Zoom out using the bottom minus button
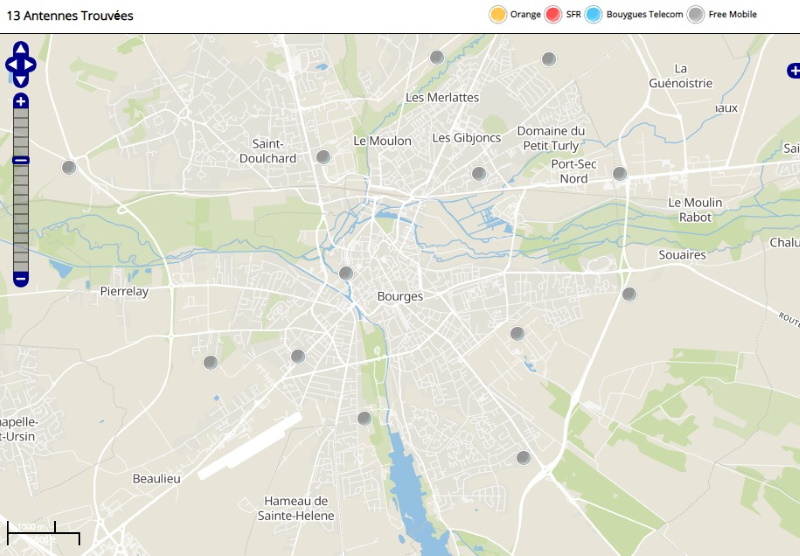This screenshot has width=800, height=556. tap(21, 278)
